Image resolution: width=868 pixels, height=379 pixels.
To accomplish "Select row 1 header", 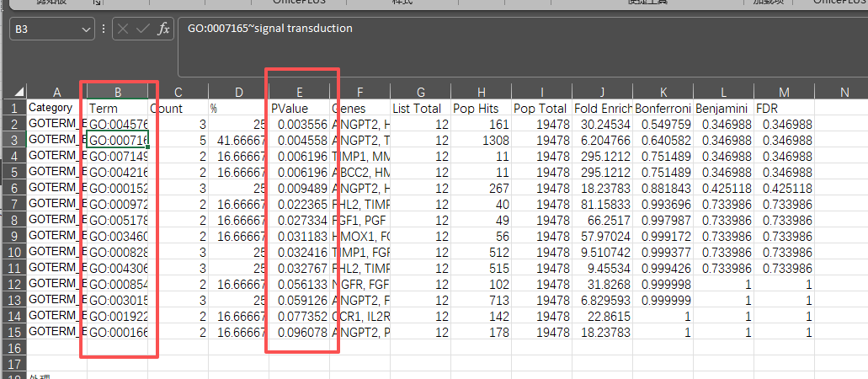I will pos(13,108).
